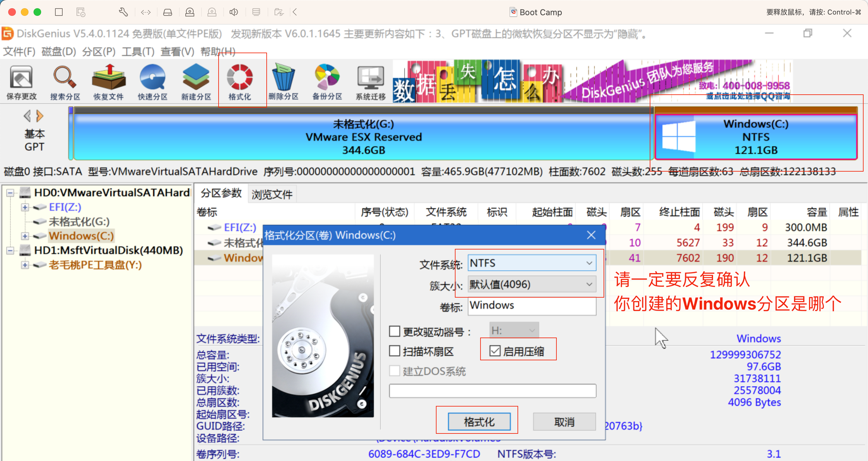
Task: Select 未格式化(G:) in the disk tree
Action: (79, 222)
